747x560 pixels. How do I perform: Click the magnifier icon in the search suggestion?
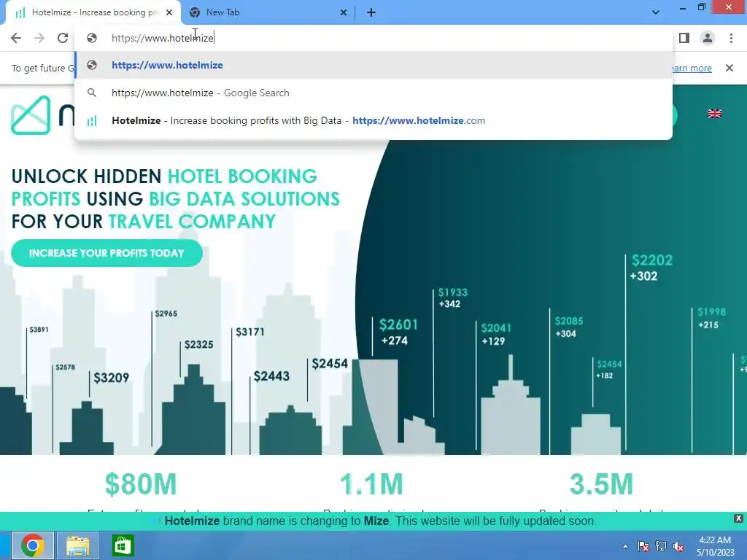pos(92,93)
